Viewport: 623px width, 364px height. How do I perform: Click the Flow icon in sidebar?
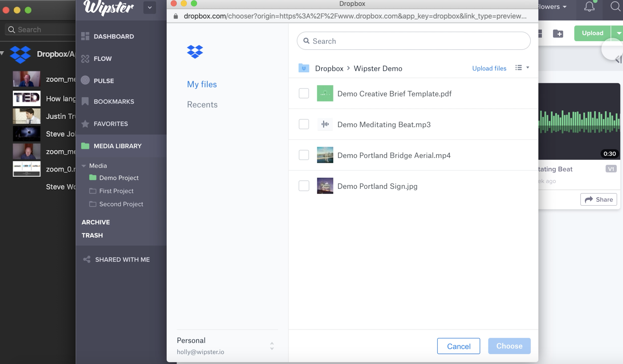(x=85, y=59)
